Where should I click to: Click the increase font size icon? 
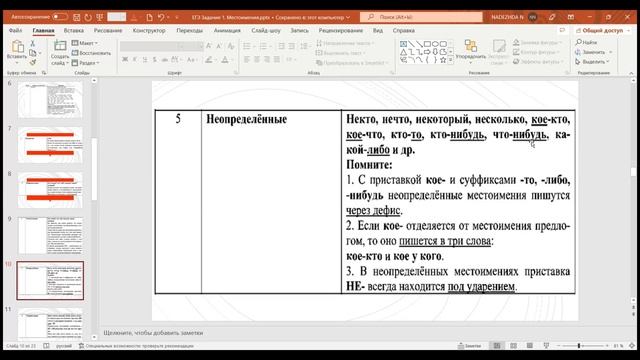(209, 46)
